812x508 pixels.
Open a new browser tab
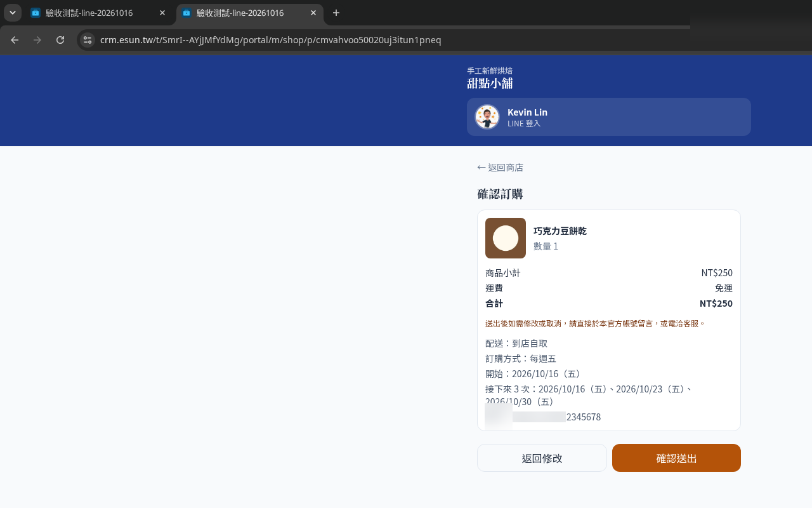point(336,13)
